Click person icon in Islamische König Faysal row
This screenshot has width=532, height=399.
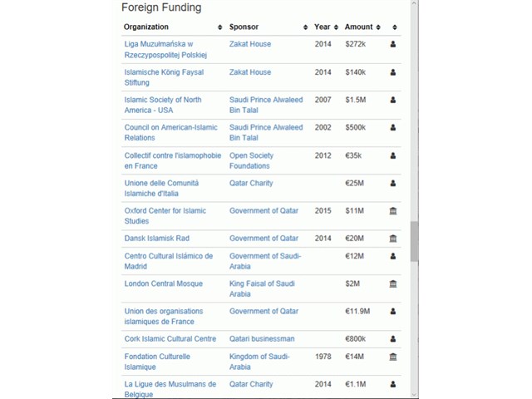point(393,72)
